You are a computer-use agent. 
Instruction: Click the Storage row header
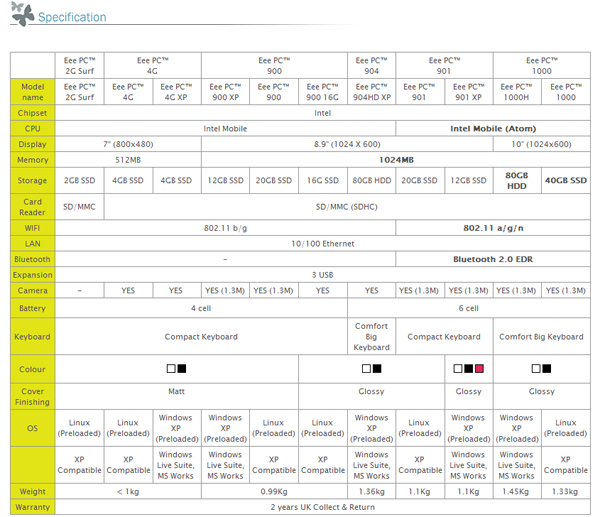33,180
